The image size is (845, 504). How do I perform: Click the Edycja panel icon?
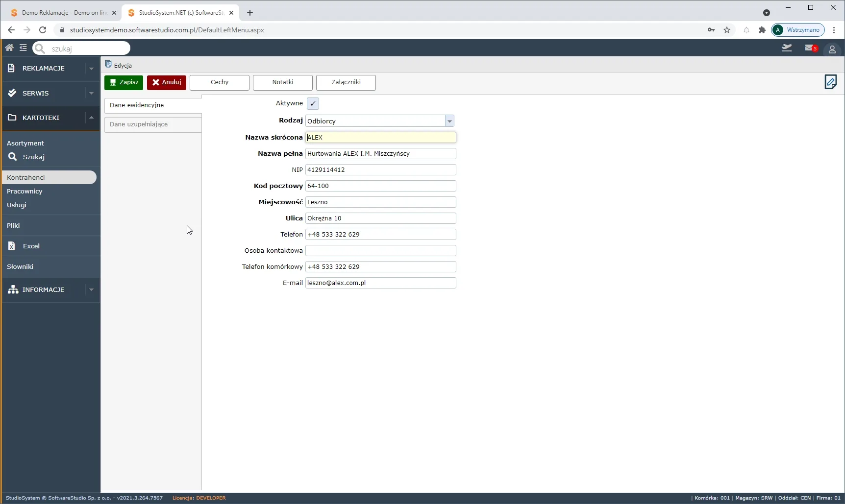click(x=108, y=65)
